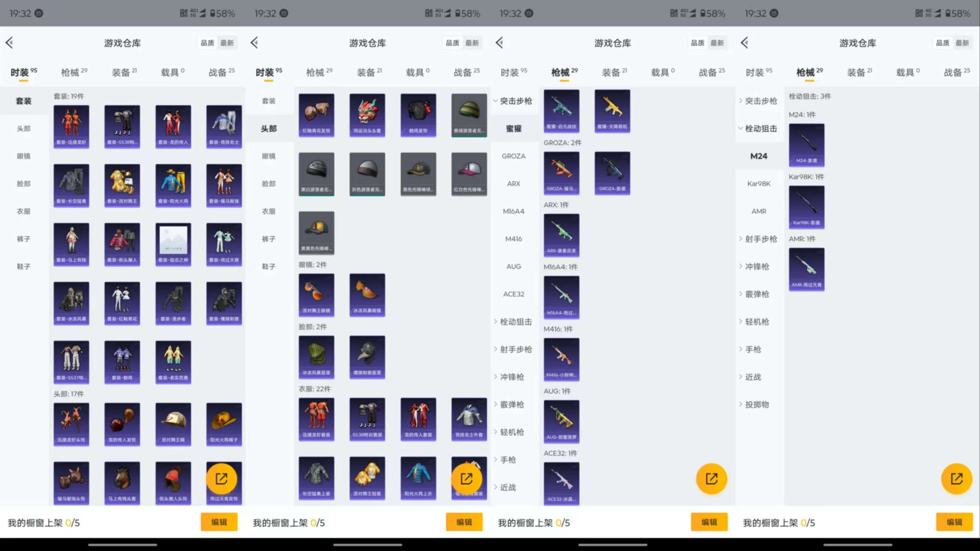This screenshot has width=980, height=551.
Task: Open the GROZA-福马 rifle skin
Action: (x=562, y=173)
